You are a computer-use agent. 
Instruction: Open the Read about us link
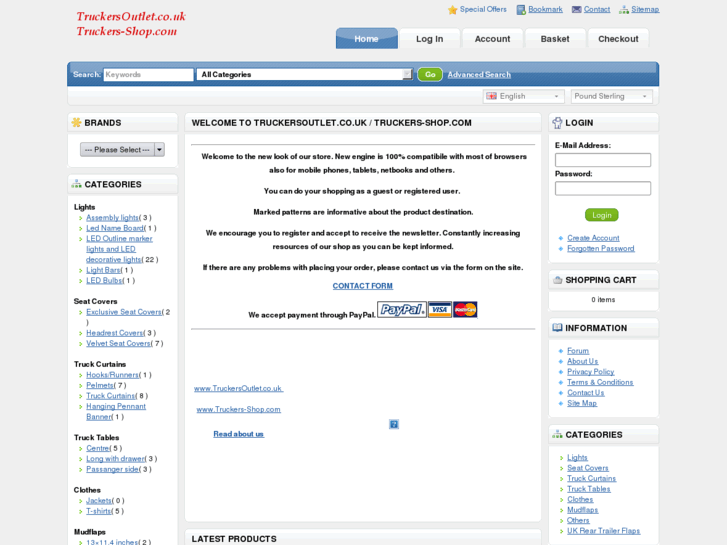click(238, 434)
